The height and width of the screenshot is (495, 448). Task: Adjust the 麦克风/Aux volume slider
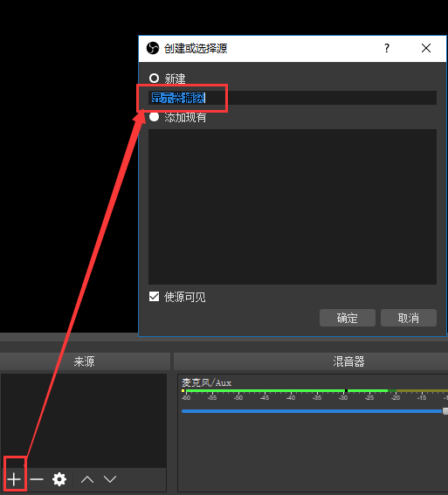point(314,411)
